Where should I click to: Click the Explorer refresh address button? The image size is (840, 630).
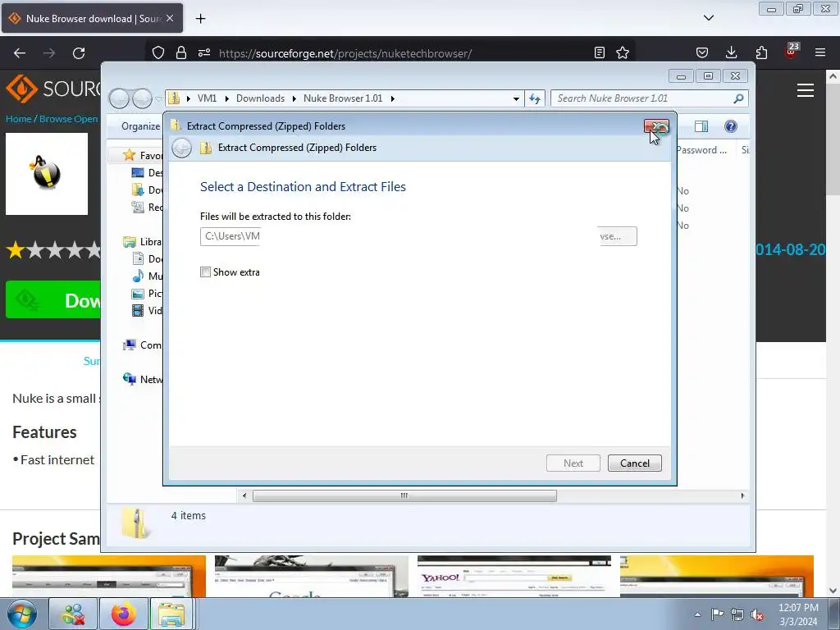(535, 98)
